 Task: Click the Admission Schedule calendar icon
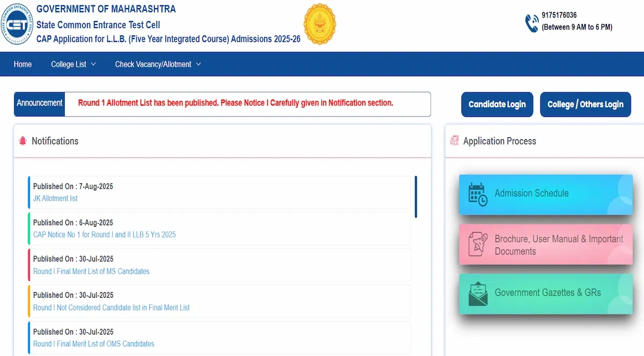click(x=478, y=194)
